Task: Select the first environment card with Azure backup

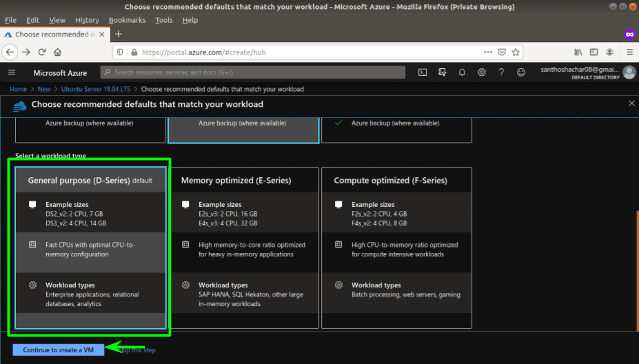Action: (x=90, y=130)
